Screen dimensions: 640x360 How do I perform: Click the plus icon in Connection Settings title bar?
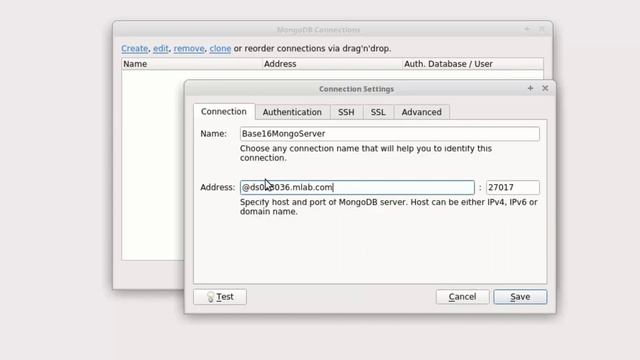pyautogui.click(x=530, y=88)
